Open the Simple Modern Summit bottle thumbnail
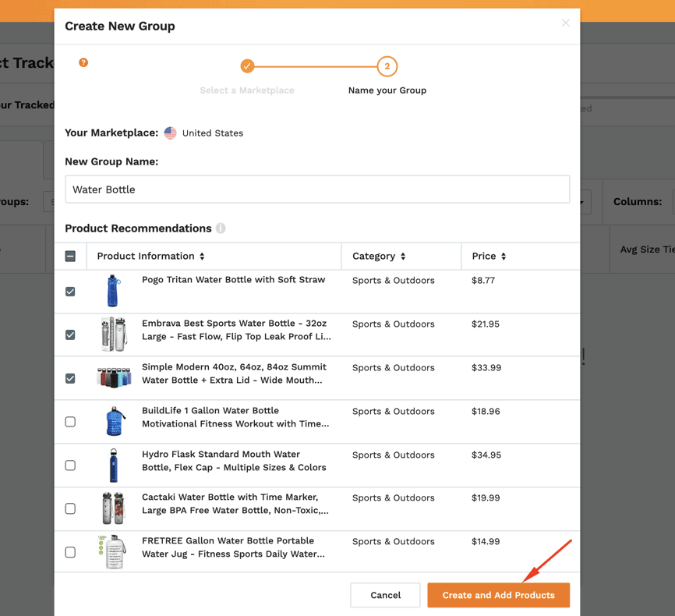The height and width of the screenshot is (616, 675). click(x=114, y=377)
